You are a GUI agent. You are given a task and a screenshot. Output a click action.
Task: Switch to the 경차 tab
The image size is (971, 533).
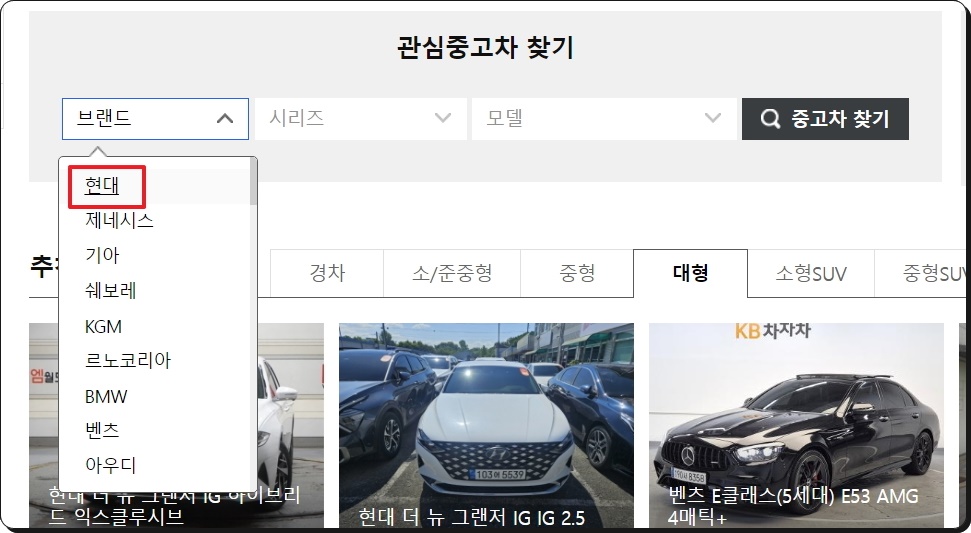327,273
